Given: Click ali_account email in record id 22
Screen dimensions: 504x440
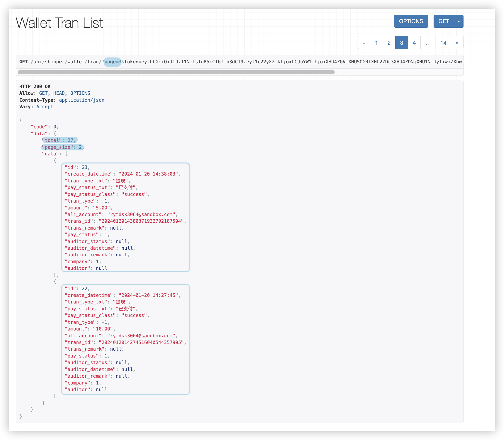Looking at the screenshot, I should click(141, 336).
